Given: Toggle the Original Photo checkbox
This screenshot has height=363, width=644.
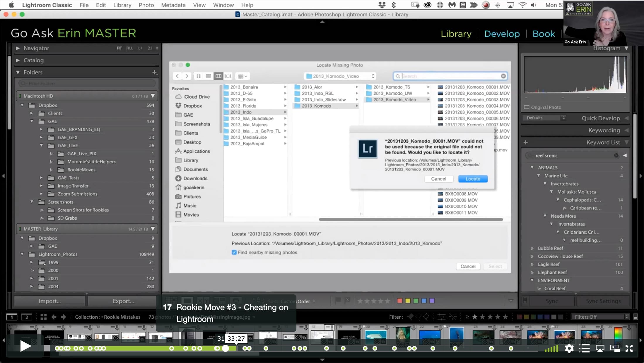Looking at the screenshot, I should (x=527, y=107).
